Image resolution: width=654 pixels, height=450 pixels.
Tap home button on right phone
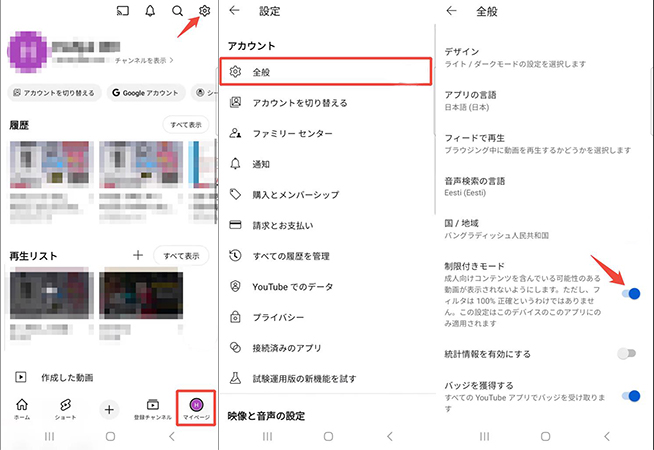[x=545, y=437]
